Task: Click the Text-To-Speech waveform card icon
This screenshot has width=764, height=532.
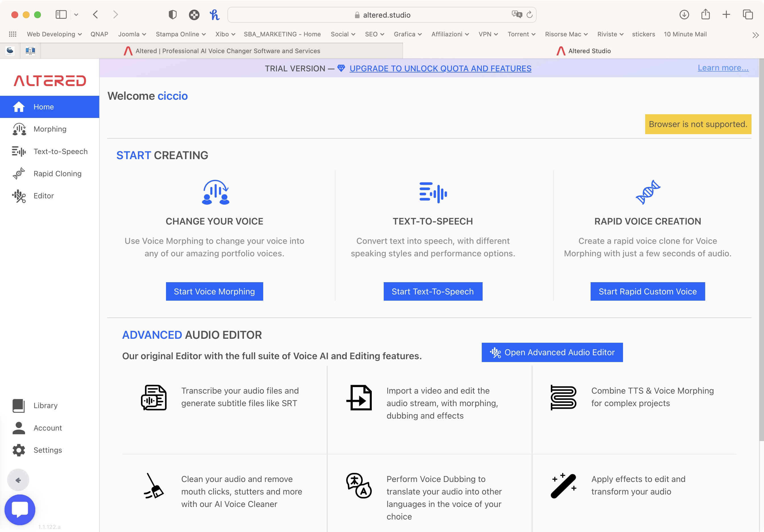Action: pyautogui.click(x=433, y=192)
